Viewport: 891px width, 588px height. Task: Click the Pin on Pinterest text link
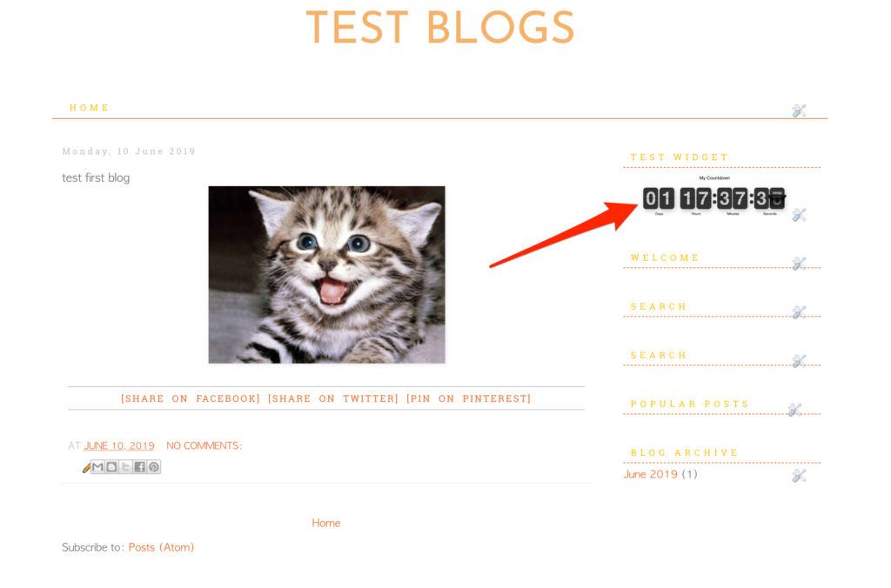[x=469, y=398]
